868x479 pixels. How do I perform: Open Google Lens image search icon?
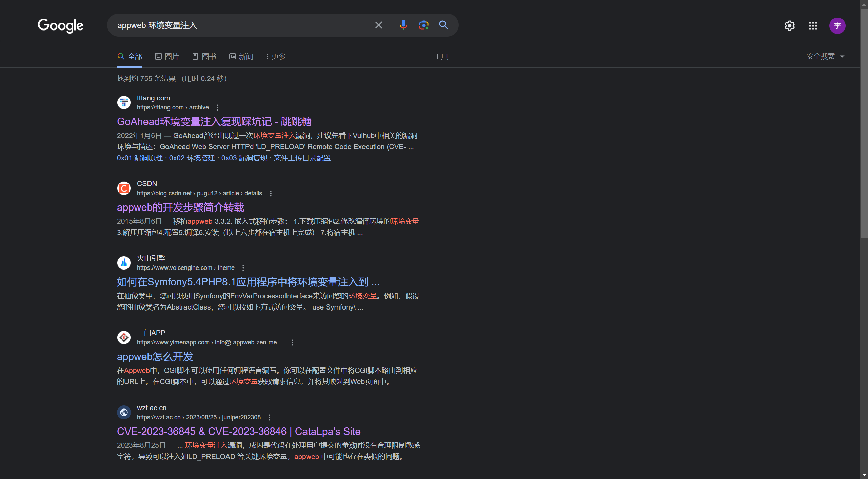423,25
